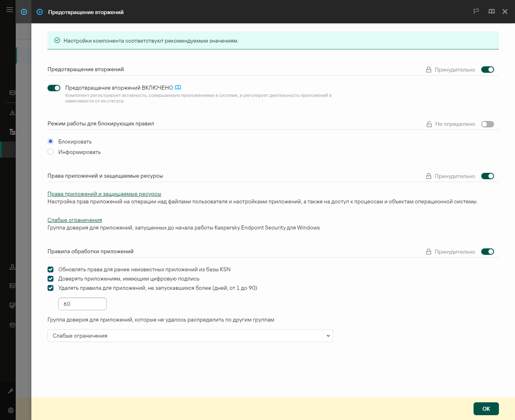Uncheck Обновлять права из базы KSN

click(50, 269)
